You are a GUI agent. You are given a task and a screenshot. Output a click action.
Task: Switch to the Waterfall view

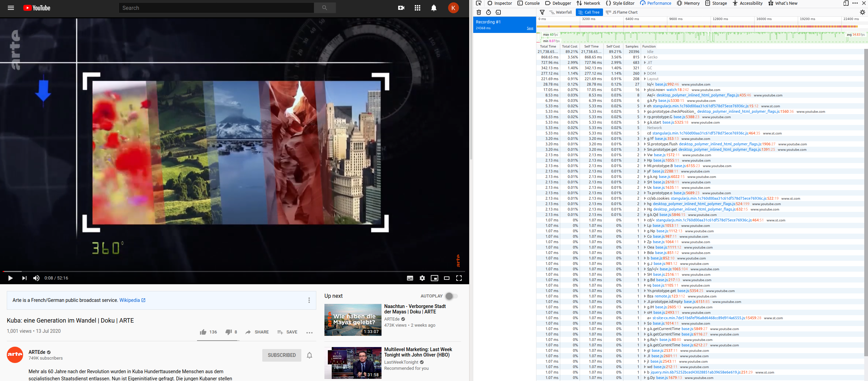tap(561, 12)
